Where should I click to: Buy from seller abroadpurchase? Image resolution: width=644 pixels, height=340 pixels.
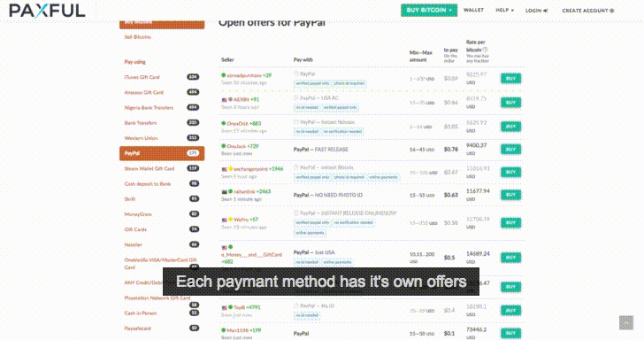pyautogui.click(x=510, y=79)
